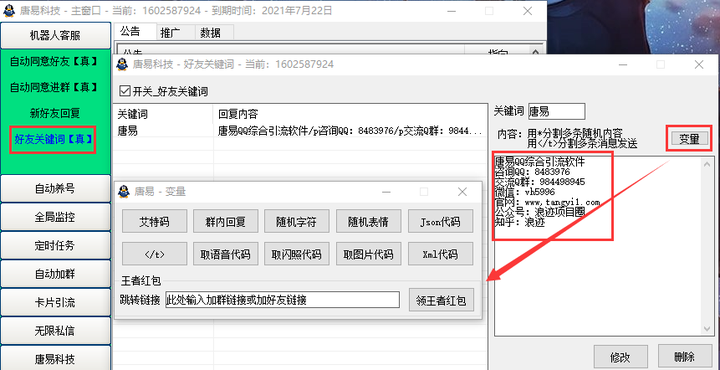Open the 卡片引流 sidebar section
The width and height of the screenshot is (720, 370).
[x=56, y=303]
